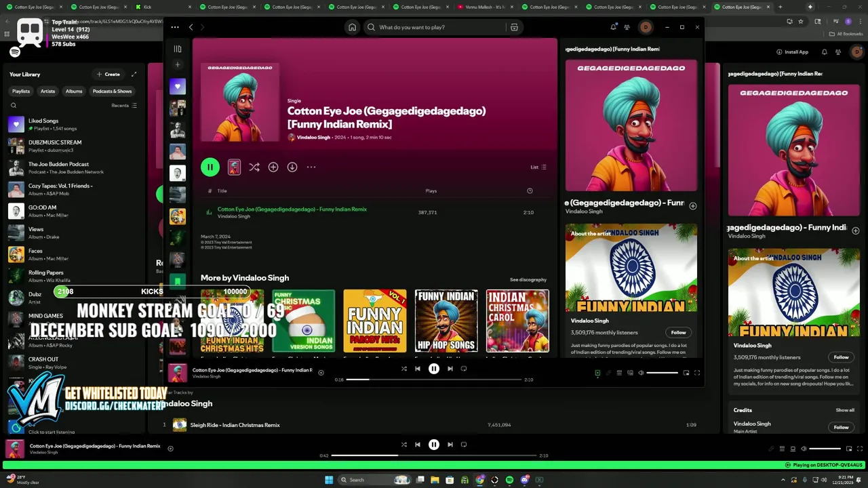
Task: Follow Vindaloo Singh under Credits in background window
Action: tap(841, 427)
